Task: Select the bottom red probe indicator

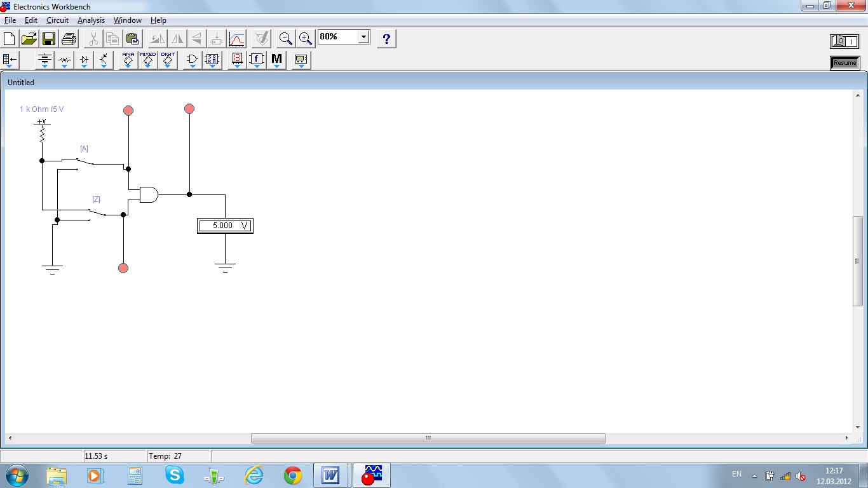Action: click(x=123, y=268)
